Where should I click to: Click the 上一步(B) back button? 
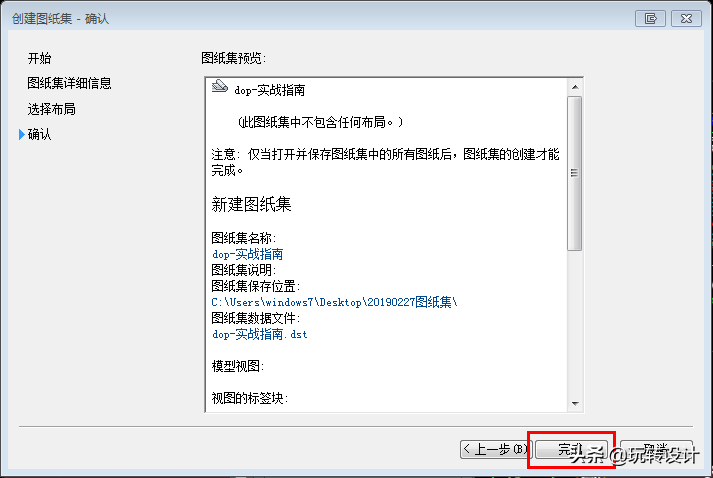[x=496, y=450]
